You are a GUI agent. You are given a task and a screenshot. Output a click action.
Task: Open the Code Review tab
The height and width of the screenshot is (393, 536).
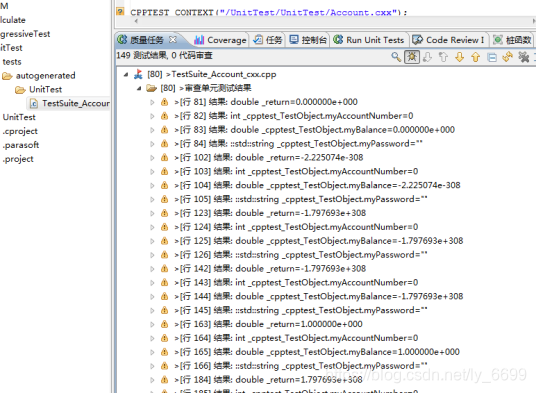click(x=448, y=40)
